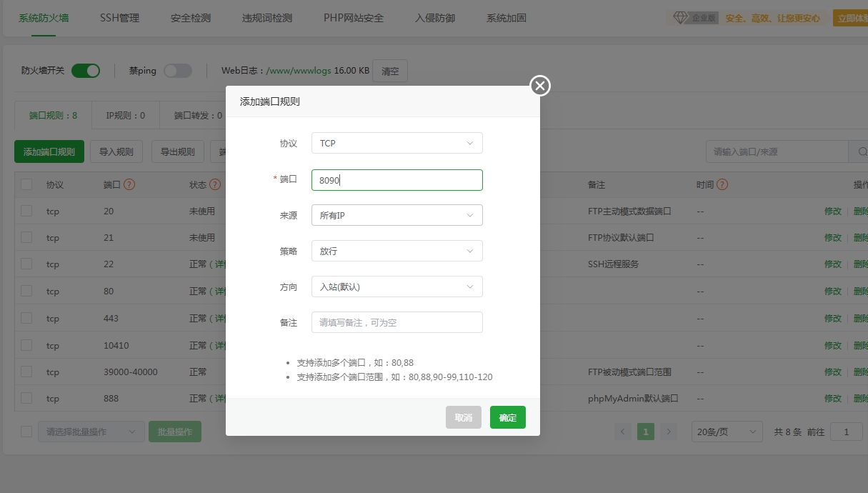868x493 pixels.
Task: Click the 端口 column help question mark icon
Action: click(x=128, y=184)
